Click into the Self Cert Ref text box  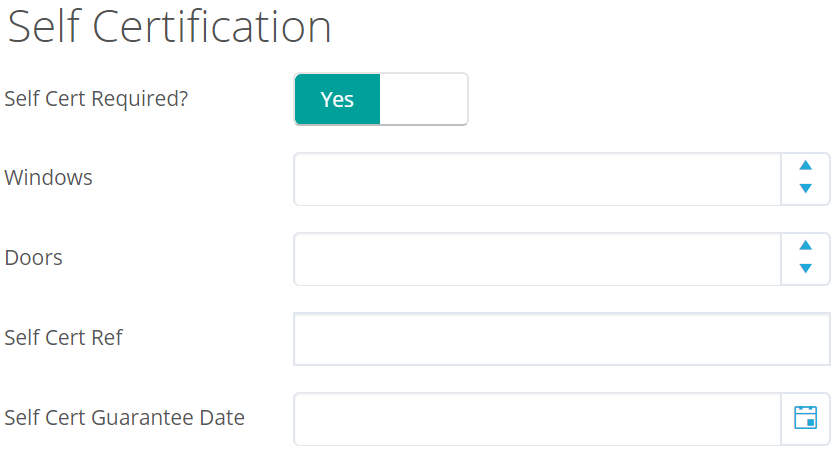[x=561, y=339]
